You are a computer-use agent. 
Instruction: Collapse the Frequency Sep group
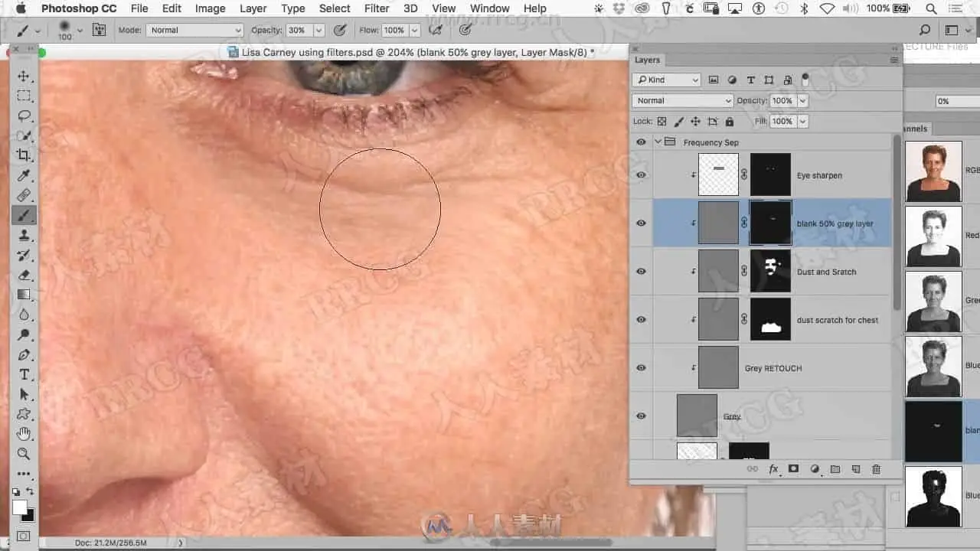click(x=658, y=142)
